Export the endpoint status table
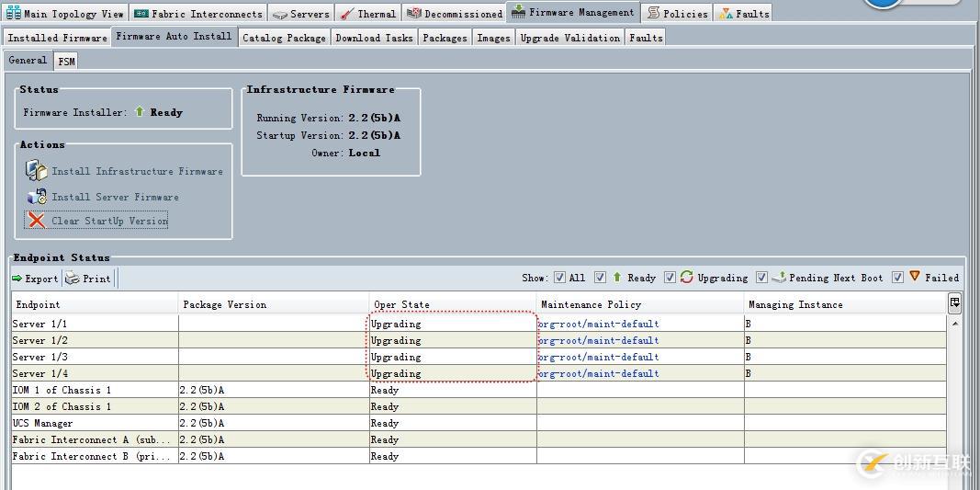Screen dimensions: 980x490 coord(35,279)
